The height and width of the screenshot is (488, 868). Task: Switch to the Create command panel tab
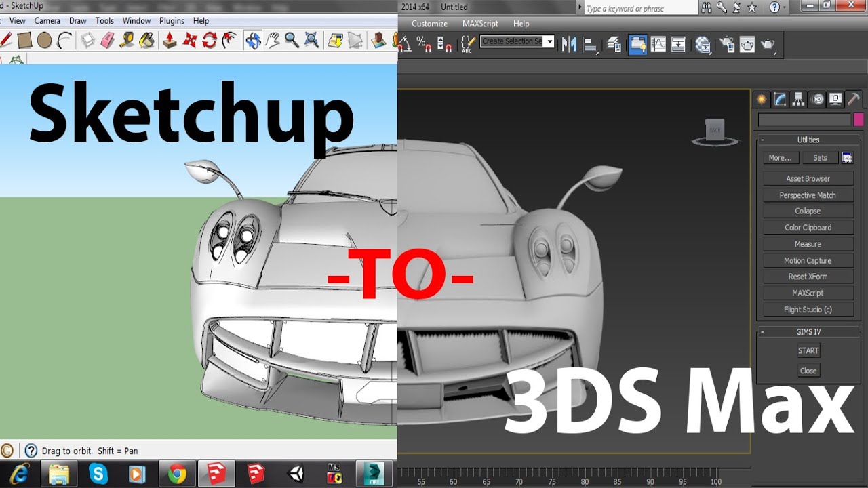click(x=762, y=99)
